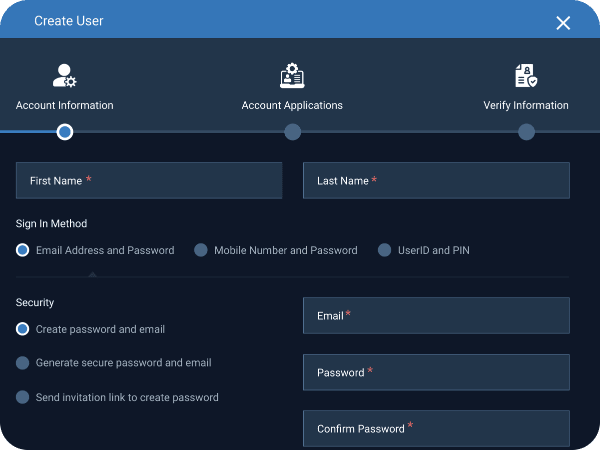Viewport: 600px width, 450px height.
Task: Open the Account Applications tab label
Action: click(x=292, y=105)
